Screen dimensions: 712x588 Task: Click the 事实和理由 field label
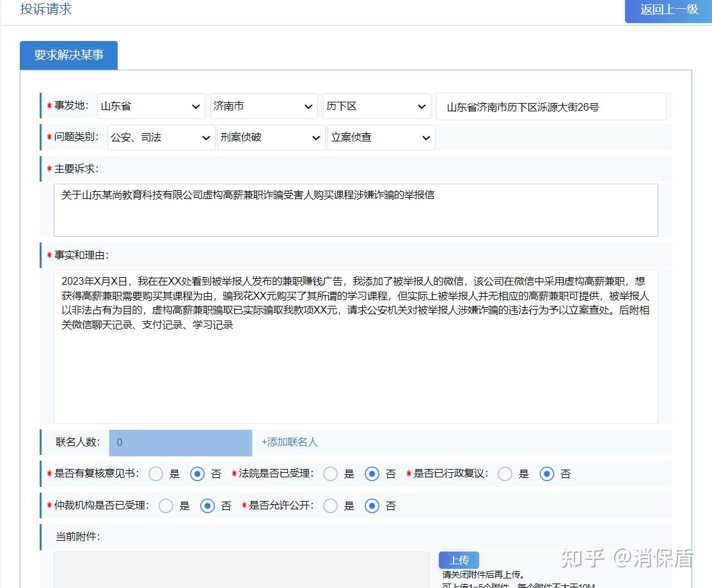pyautogui.click(x=81, y=255)
